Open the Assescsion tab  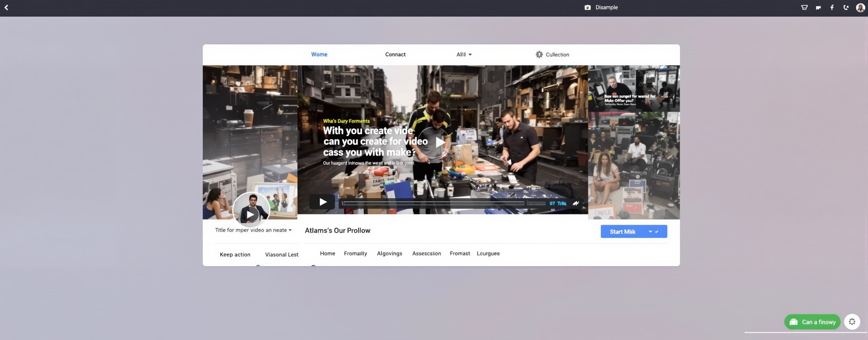[426, 253]
